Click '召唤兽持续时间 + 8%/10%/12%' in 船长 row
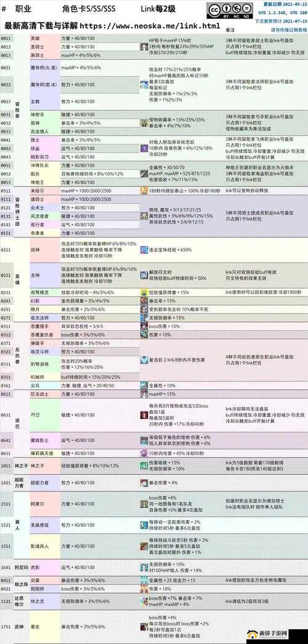Image resolution: width=308 pixels, height=644 pixels. [x=92, y=173]
